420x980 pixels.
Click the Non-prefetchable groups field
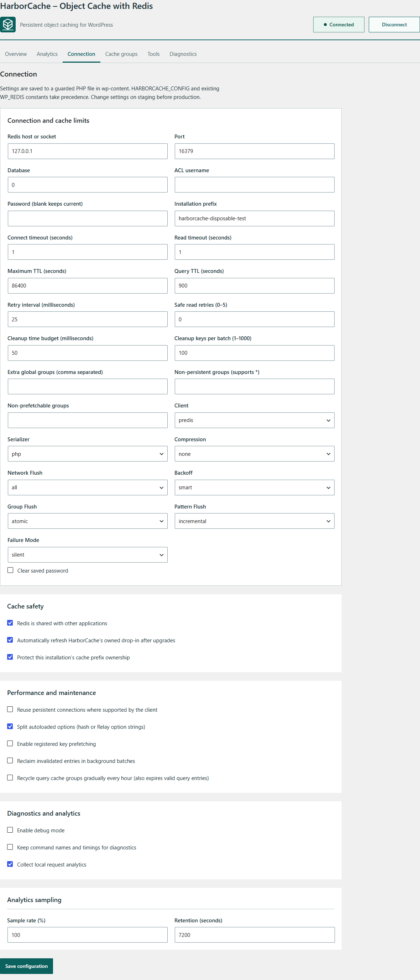(x=88, y=420)
